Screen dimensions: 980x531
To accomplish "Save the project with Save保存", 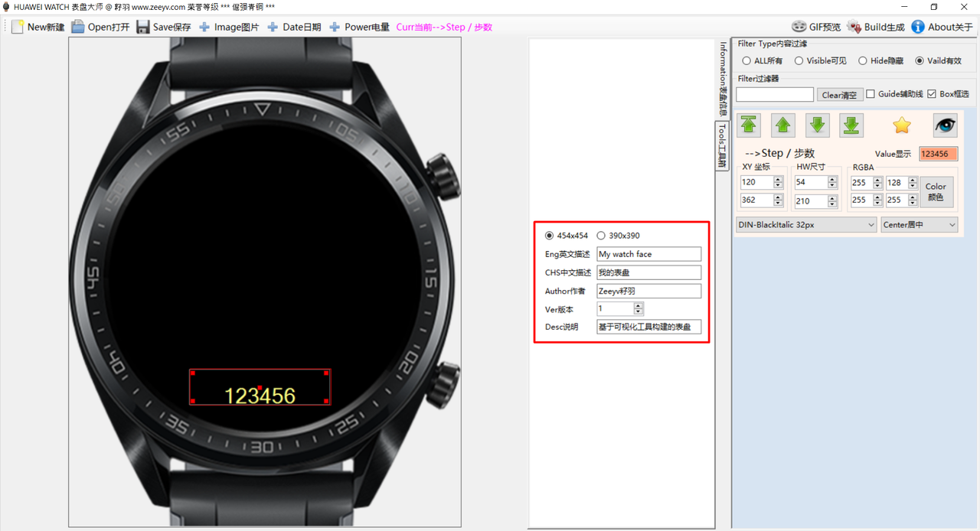I will pos(164,27).
